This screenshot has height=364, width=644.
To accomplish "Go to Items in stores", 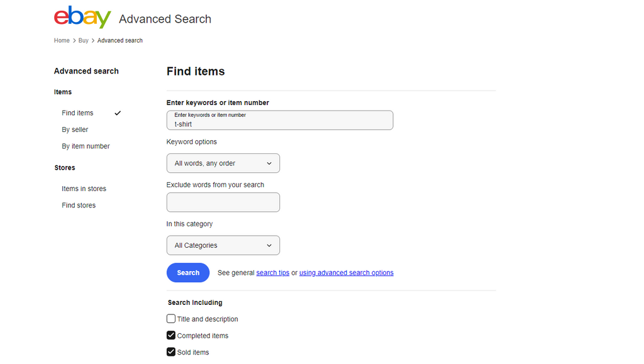I will tap(84, 189).
